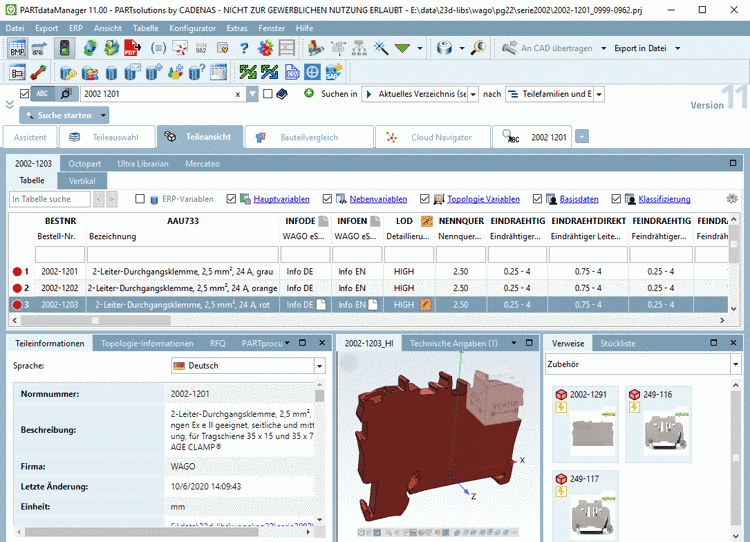Click the colorful 3D blocks icon
The image size is (750, 542).
316,48
